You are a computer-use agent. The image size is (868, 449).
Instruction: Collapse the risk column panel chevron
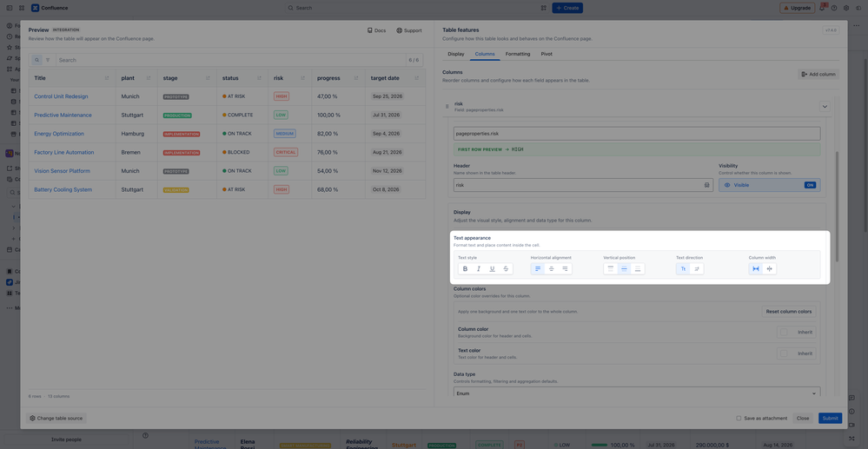click(825, 106)
